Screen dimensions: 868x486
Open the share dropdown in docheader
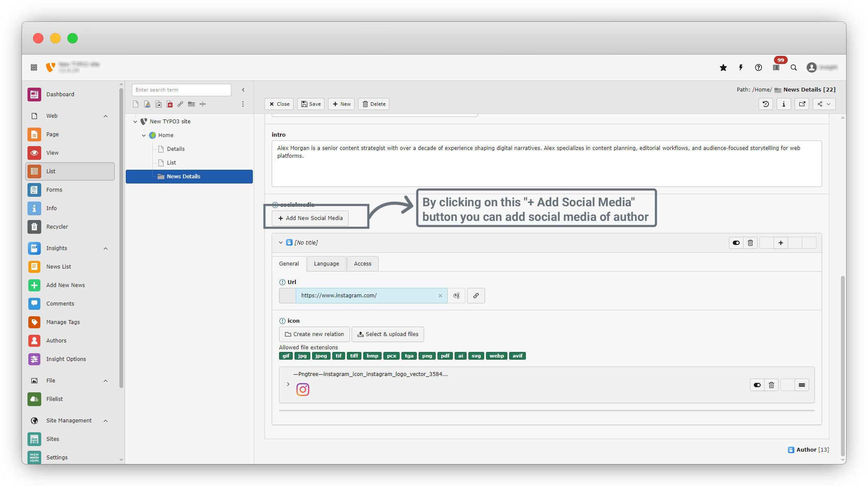click(x=824, y=104)
